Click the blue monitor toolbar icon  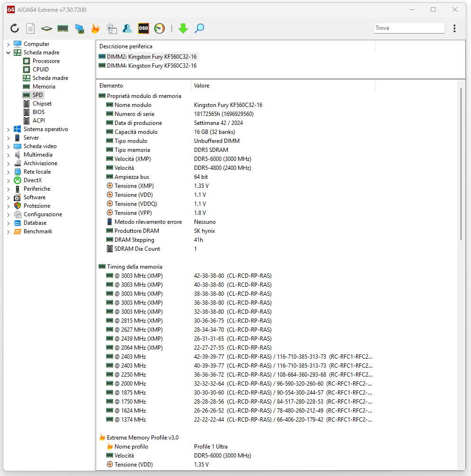point(80,28)
